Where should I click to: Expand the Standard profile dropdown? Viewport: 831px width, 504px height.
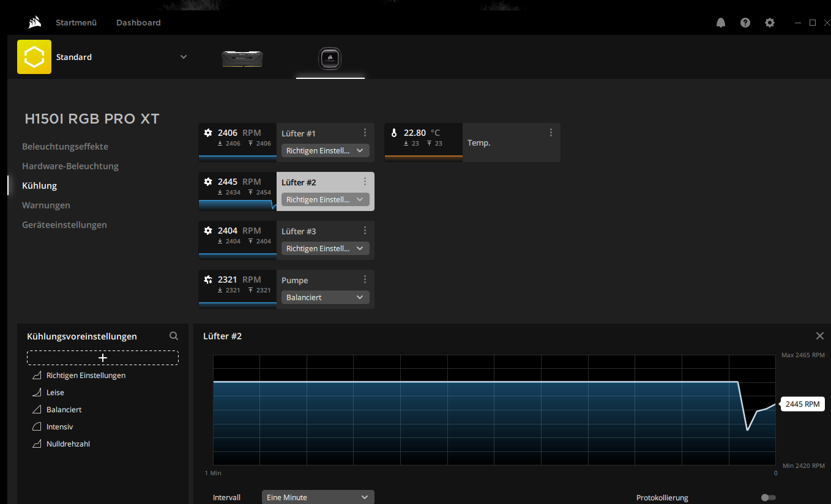pyautogui.click(x=184, y=57)
